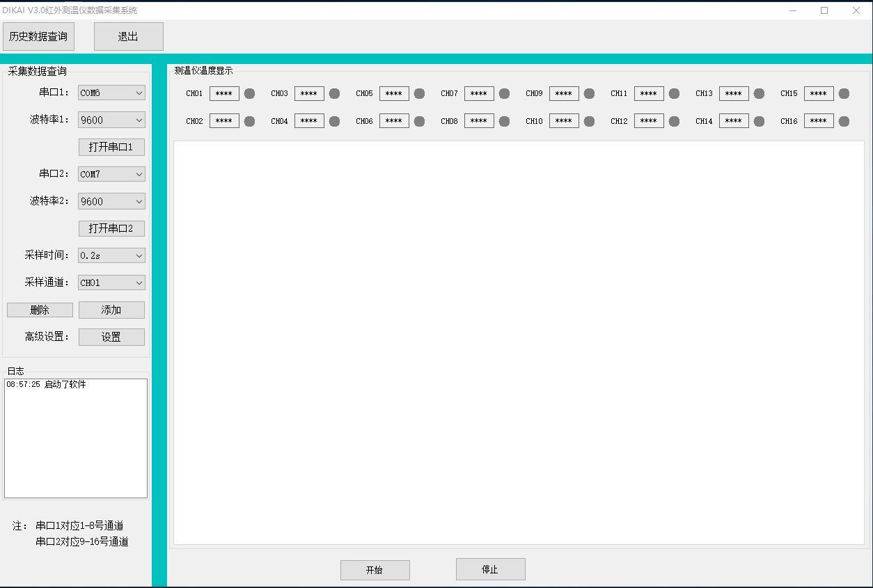Click the CH03 temperature value field
This screenshot has height=588, width=873.
(309, 93)
